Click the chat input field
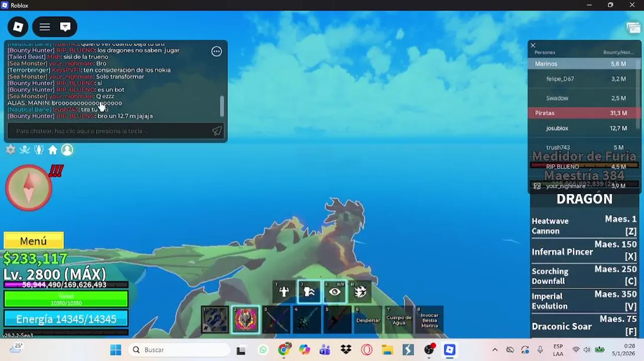Screen dimensions: 644x361 pos(116,131)
